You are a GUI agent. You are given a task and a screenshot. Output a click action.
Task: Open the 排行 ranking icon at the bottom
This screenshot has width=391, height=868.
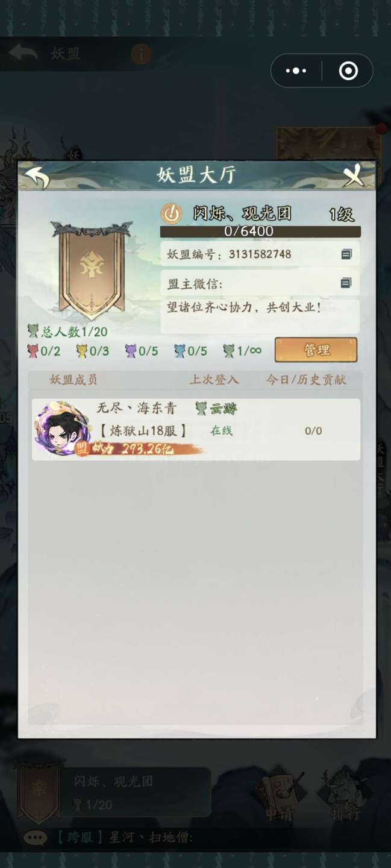(346, 794)
